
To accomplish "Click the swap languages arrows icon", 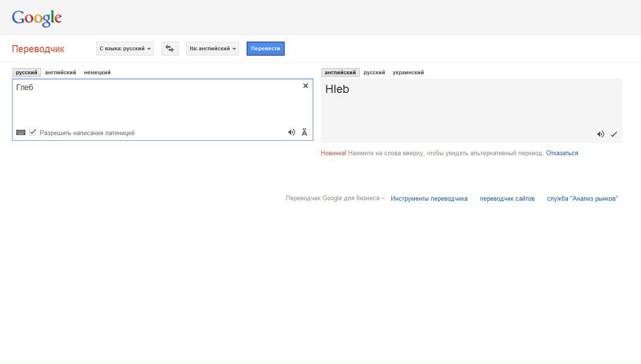I will [170, 48].
